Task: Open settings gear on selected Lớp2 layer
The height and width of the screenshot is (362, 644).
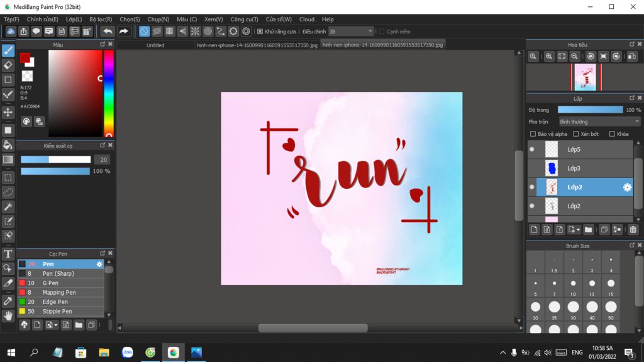Action: click(627, 187)
